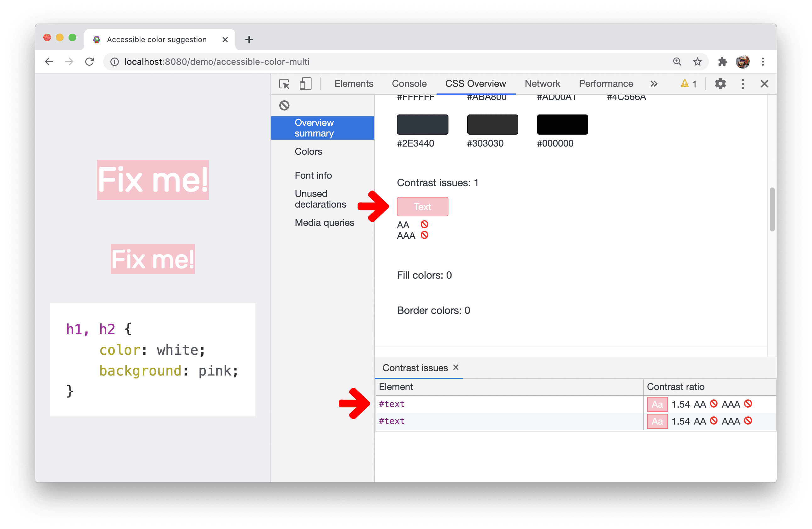
Task: Click the inspect element cursor icon
Action: 283,83
